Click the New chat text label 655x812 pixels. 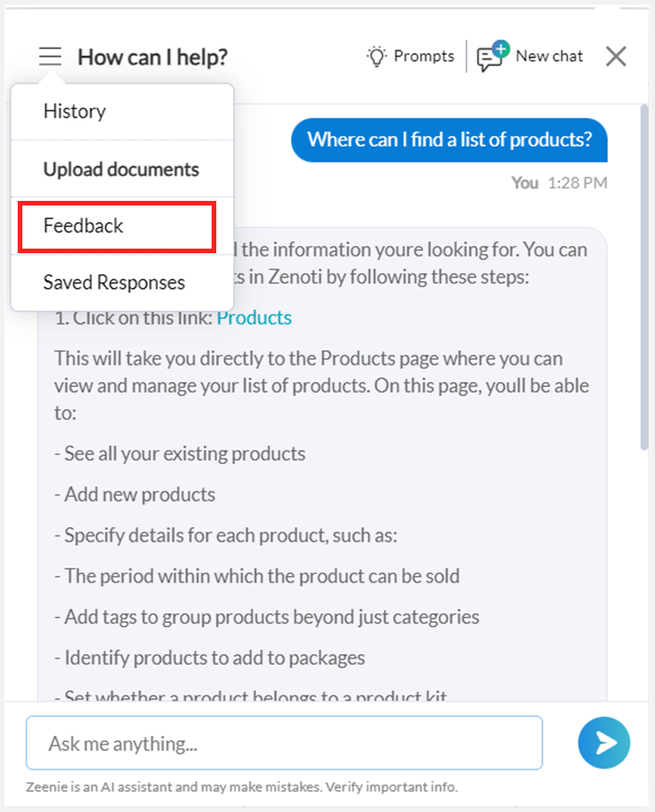tap(550, 56)
